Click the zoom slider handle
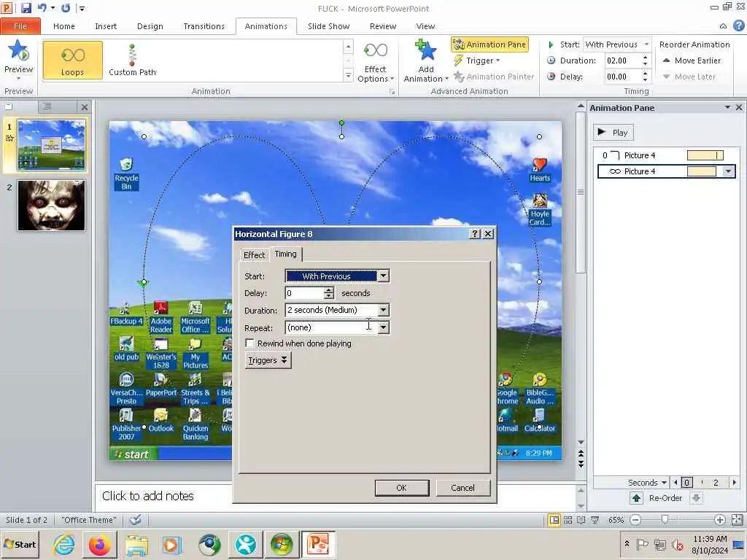This screenshot has height=560, width=747. 665,519
